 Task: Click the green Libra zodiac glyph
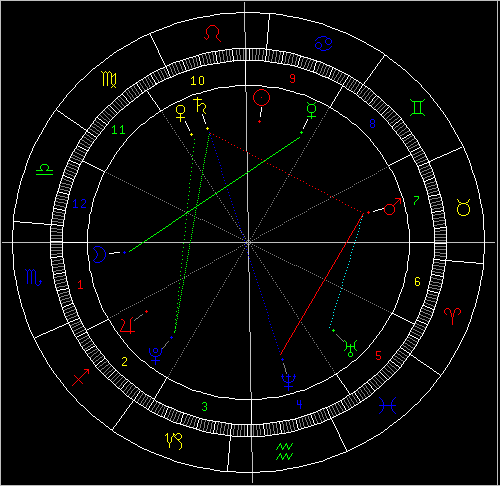pos(44,170)
